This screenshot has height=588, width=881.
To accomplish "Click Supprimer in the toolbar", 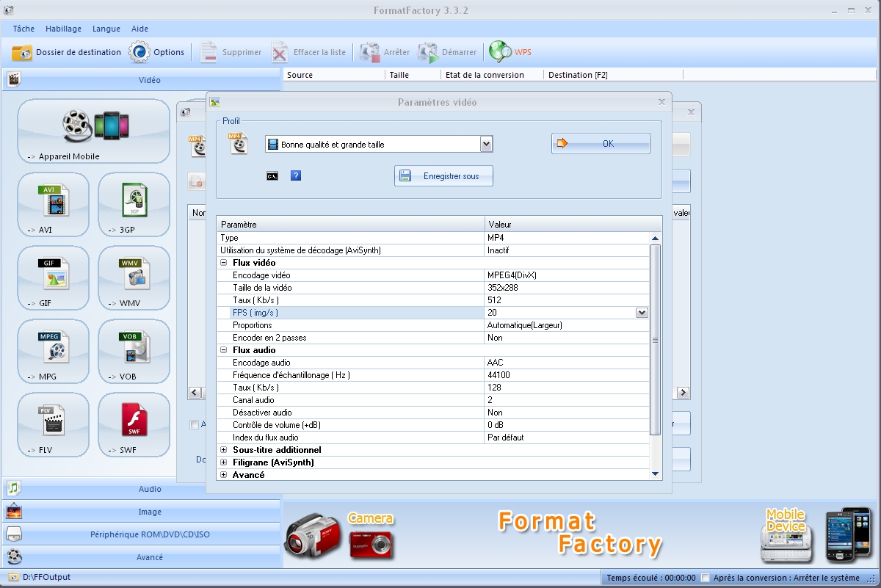I will [x=231, y=52].
